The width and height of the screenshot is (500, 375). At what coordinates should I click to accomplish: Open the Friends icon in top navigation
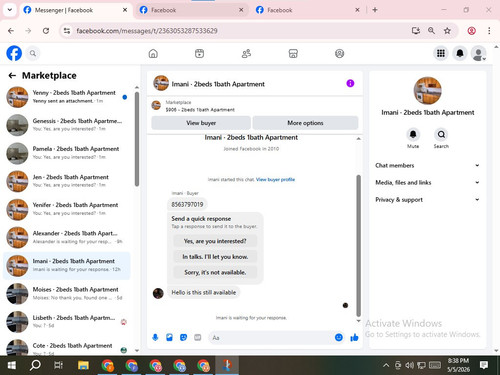tap(246, 53)
